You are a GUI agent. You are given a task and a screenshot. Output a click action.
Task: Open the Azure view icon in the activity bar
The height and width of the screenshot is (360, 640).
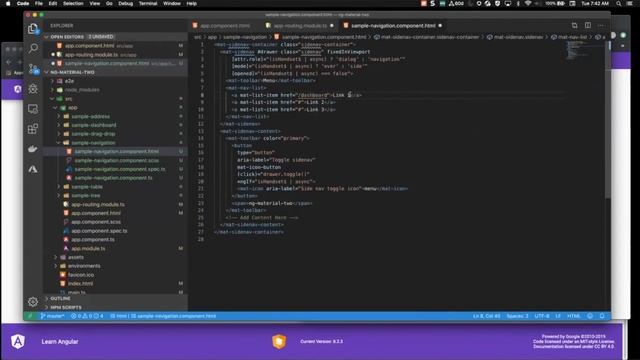tap(33, 169)
